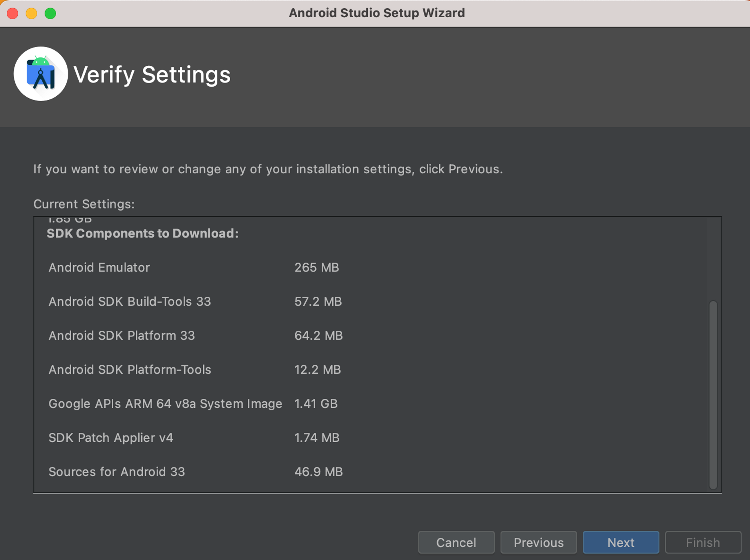
Task: Select the SDK Patch Applier v4 row
Action: 111,438
